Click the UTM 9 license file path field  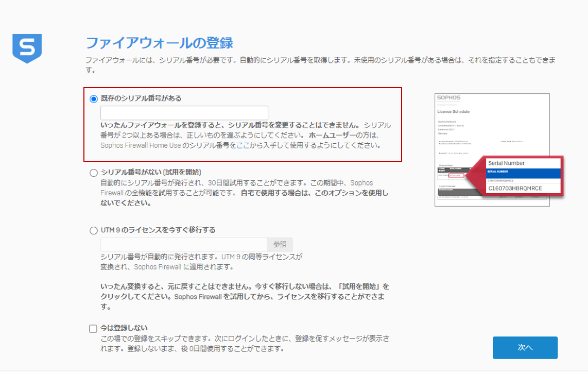click(184, 244)
